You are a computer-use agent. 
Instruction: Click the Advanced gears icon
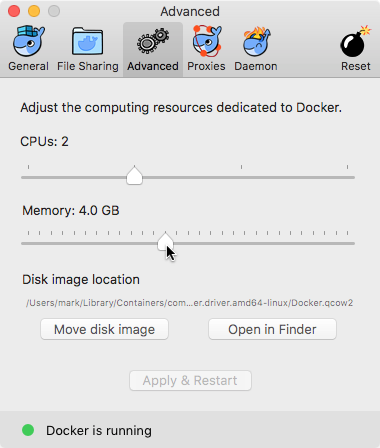pyautogui.click(x=153, y=41)
